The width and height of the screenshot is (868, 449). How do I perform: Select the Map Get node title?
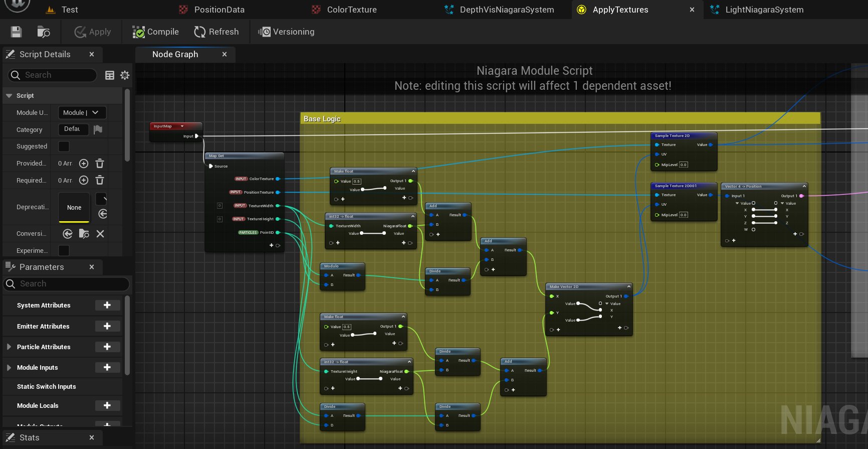(216, 156)
